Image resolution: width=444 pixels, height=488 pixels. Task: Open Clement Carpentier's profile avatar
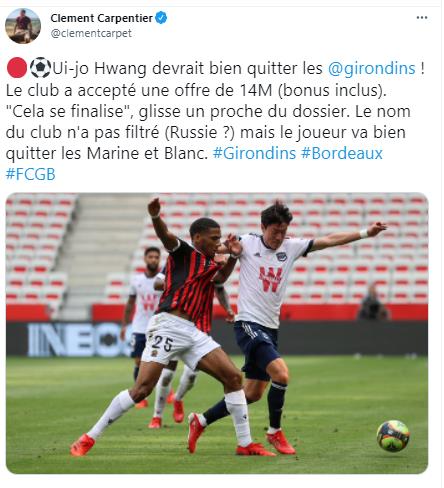[x=23, y=26]
